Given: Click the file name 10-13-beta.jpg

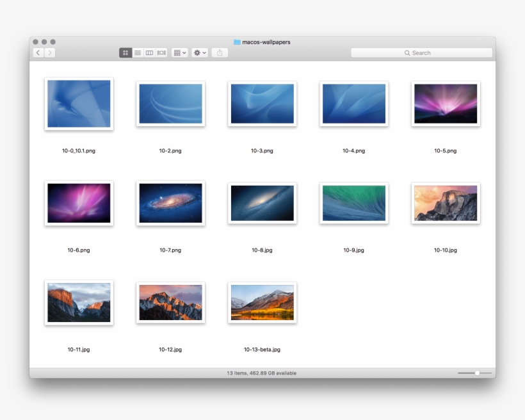Looking at the screenshot, I should tap(262, 350).
